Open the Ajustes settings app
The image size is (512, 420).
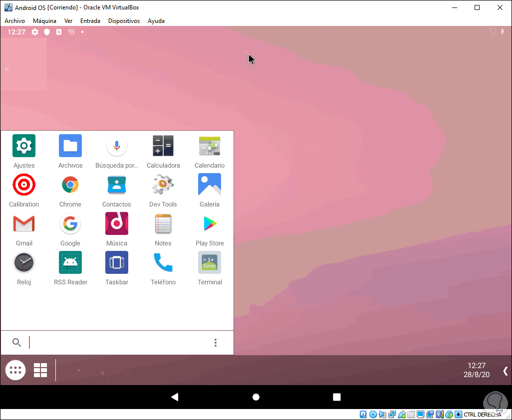[24, 151]
